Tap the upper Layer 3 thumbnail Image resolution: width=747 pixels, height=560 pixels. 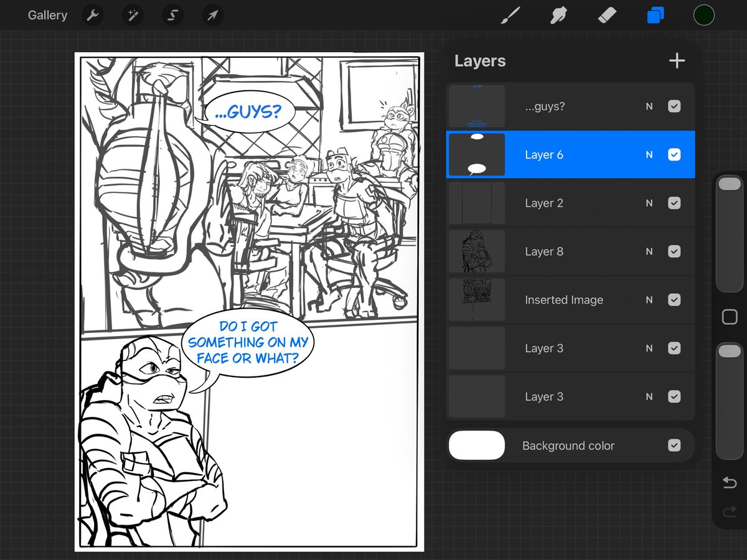[477, 348]
